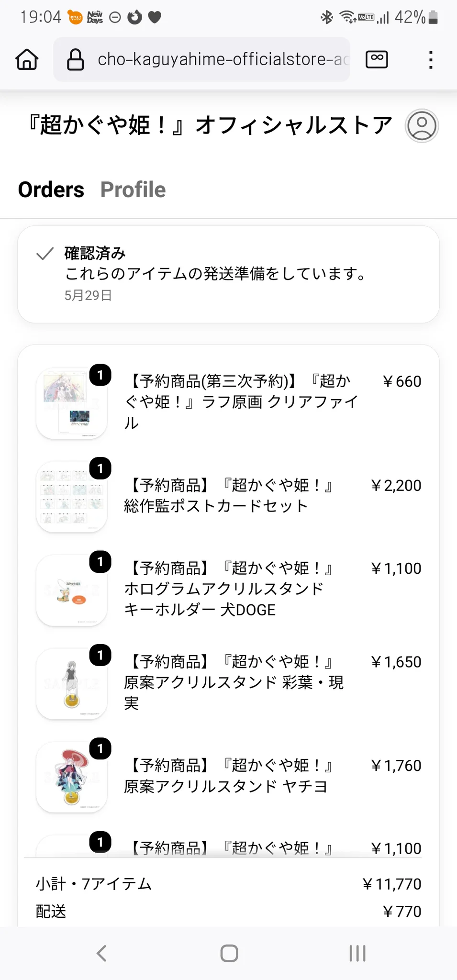Open the browser tab switcher icon
Screen dimensions: 457x980
tap(377, 59)
